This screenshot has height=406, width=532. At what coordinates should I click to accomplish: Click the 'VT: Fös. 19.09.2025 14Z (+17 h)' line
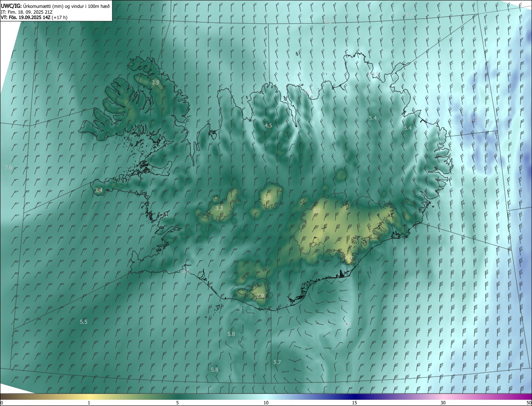pos(34,17)
